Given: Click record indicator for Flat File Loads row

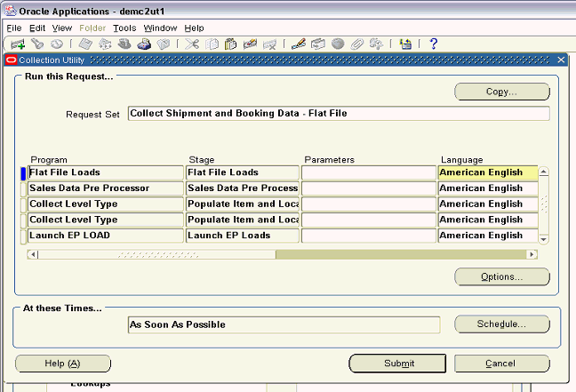Looking at the screenshot, I should [x=23, y=173].
